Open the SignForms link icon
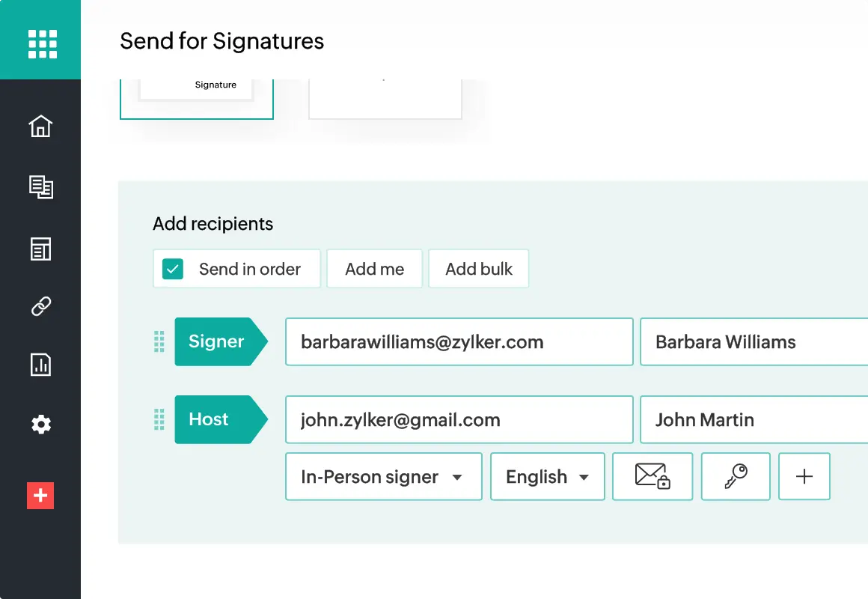 (40, 305)
